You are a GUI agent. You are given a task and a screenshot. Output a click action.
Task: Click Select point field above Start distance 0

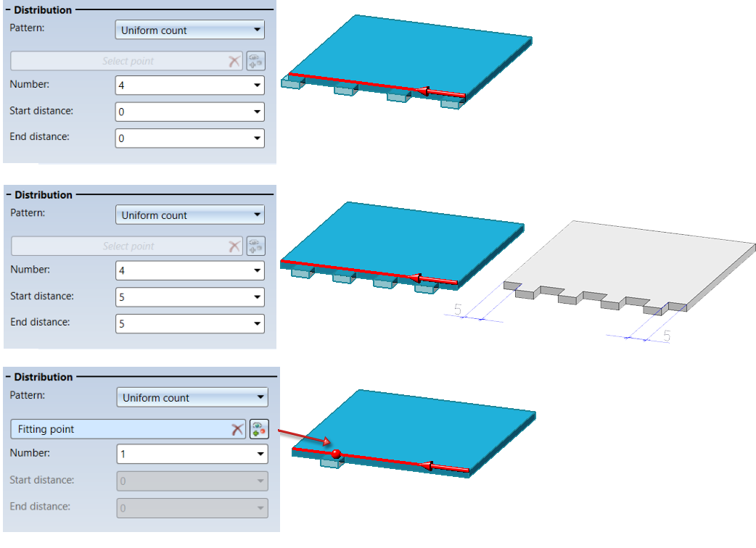(126, 61)
